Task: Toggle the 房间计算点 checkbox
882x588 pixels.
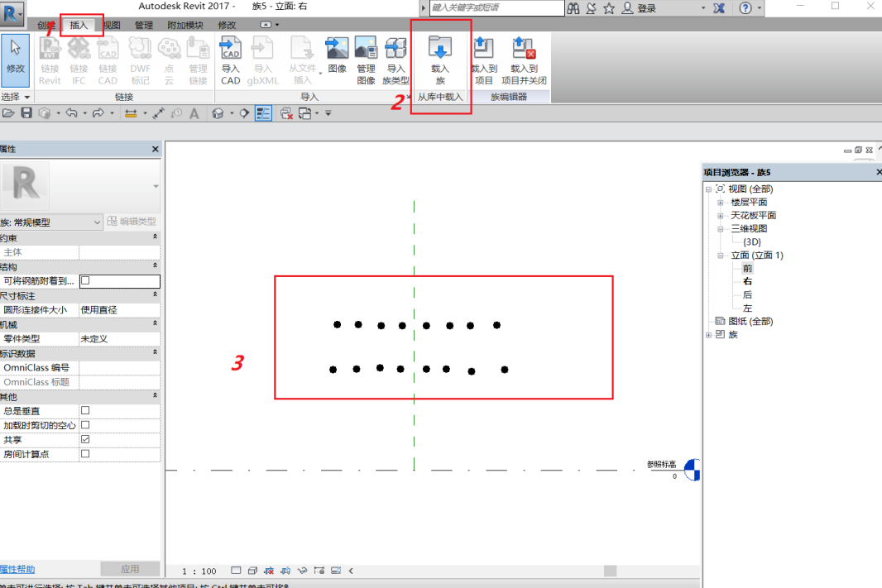Action: click(x=85, y=453)
